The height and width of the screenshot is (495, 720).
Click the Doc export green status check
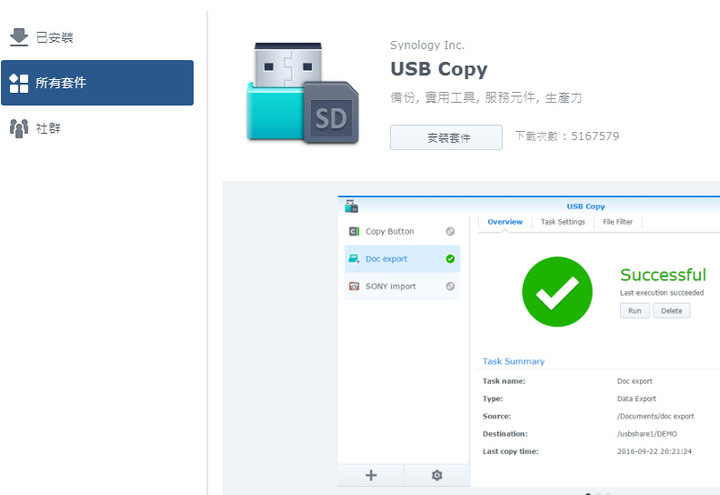tap(450, 259)
